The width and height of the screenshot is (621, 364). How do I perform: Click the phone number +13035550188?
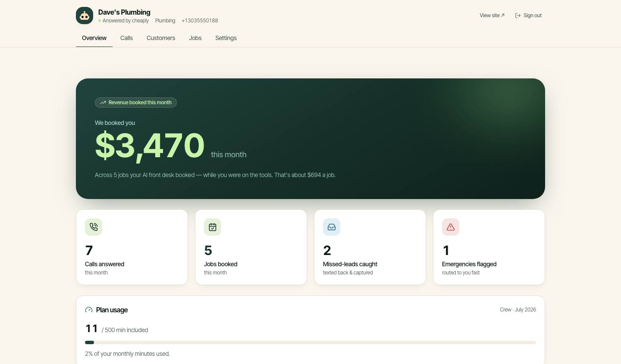click(200, 21)
